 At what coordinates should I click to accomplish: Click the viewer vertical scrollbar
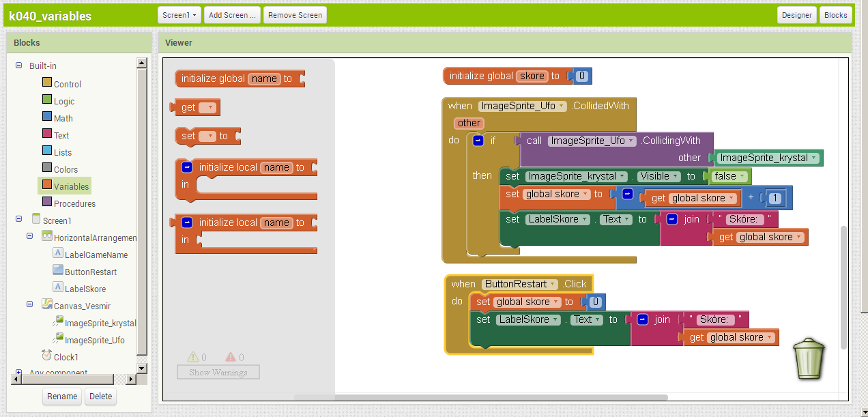coord(843,287)
